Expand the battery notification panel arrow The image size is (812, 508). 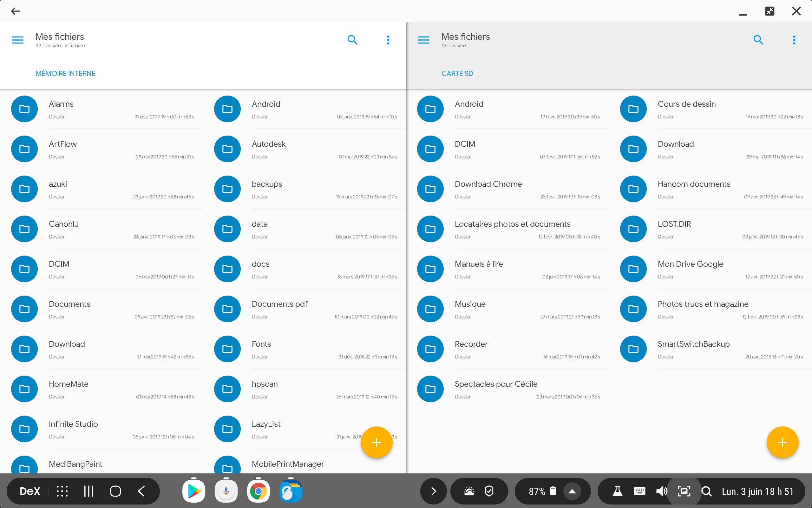pos(573,491)
